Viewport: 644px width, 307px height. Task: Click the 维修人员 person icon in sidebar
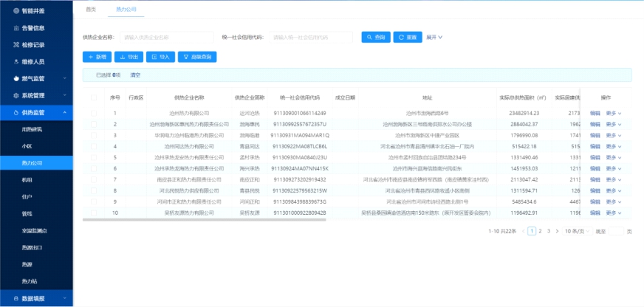click(x=16, y=62)
